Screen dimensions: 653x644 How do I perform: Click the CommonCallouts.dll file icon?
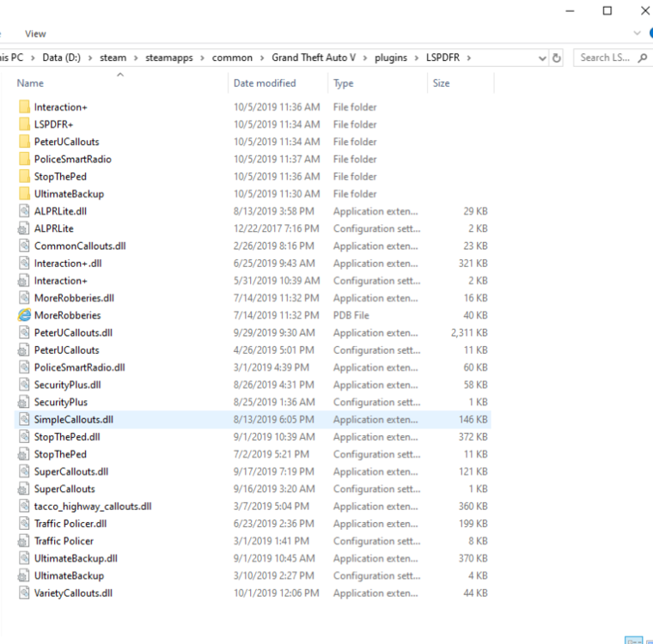(x=24, y=246)
